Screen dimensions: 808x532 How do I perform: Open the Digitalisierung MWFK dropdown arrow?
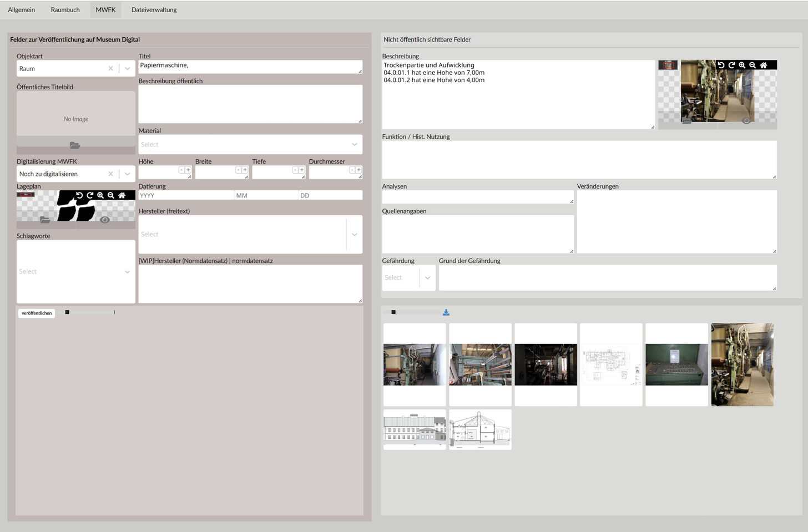(x=128, y=174)
